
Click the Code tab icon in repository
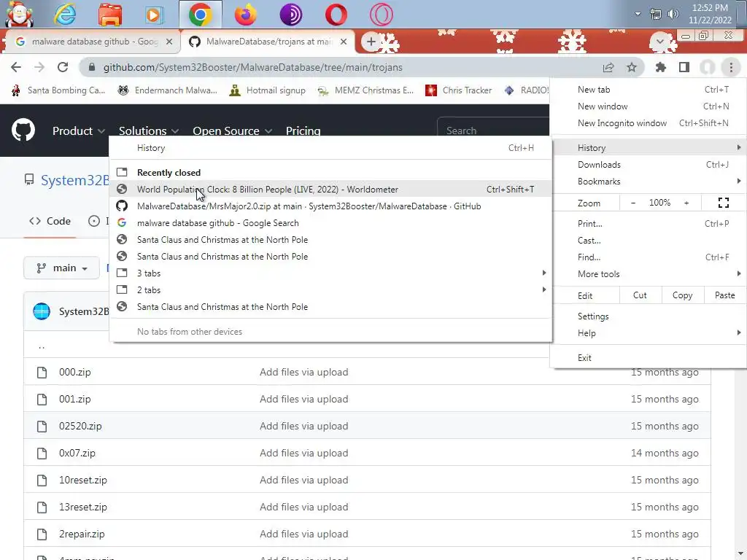35,221
